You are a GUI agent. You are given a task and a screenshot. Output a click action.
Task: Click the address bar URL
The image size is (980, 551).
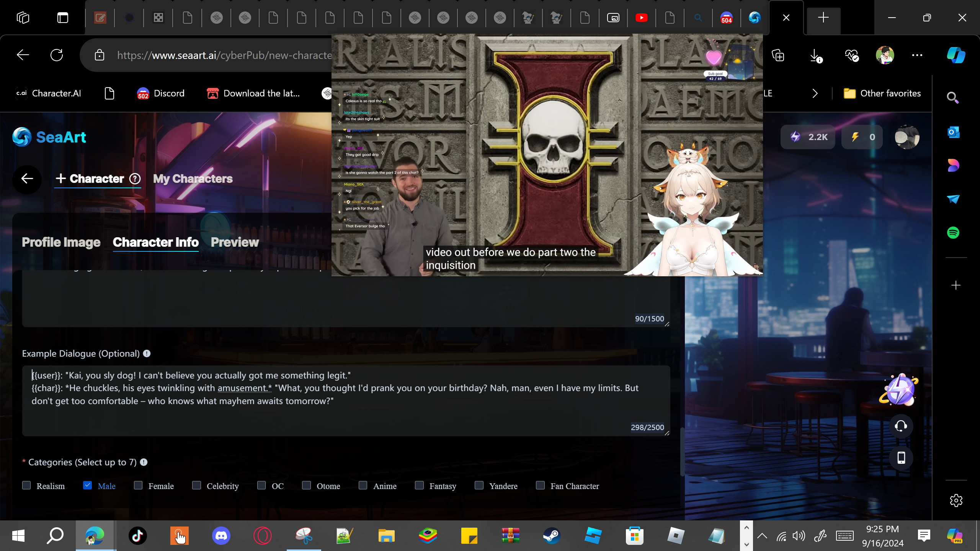[x=224, y=55]
